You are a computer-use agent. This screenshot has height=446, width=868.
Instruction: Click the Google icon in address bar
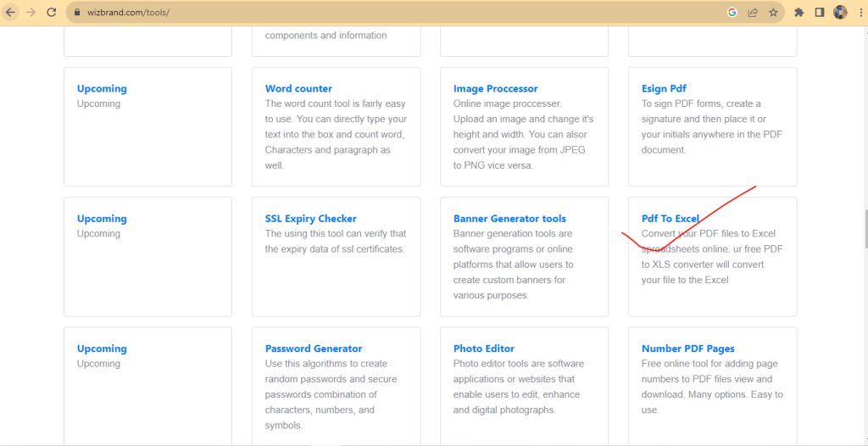pos(732,13)
